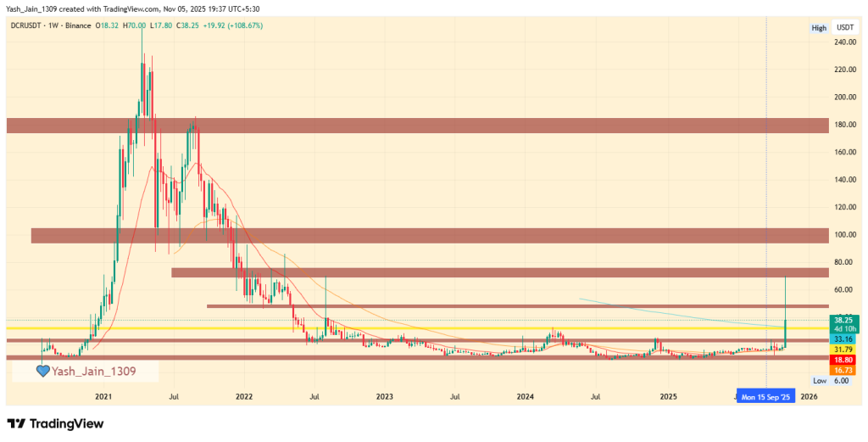
Task: Select the brown resistance zone near 180
Action: coord(417,126)
